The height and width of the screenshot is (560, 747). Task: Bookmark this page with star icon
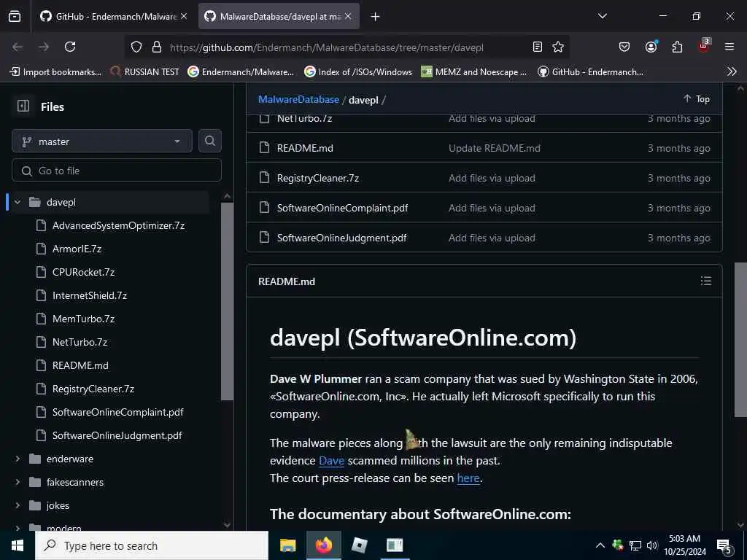[x=558, y=47]
